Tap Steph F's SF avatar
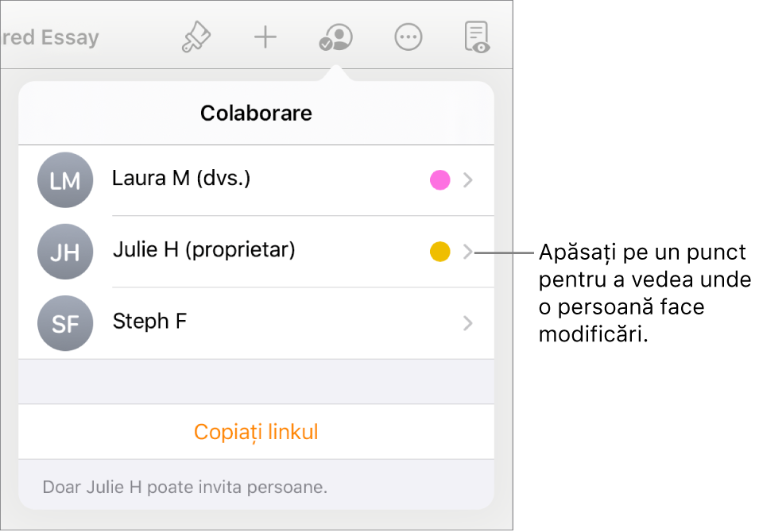This screenshot has height=532, width=759. pos(65,323)
